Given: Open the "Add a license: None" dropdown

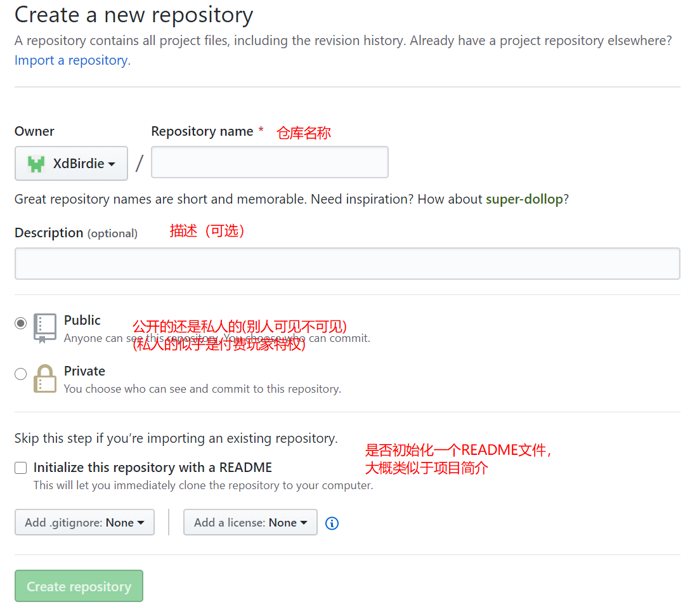Looking at the screenshot, I should [x=250, y=522].
